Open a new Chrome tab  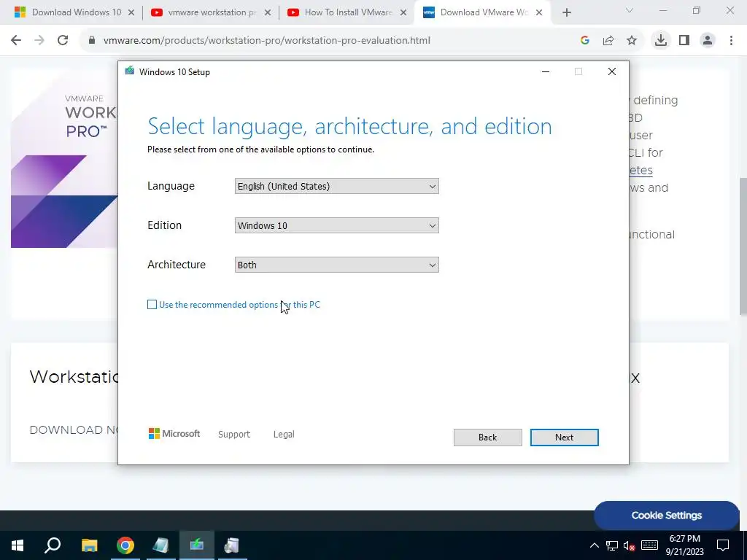coord(566,12)
